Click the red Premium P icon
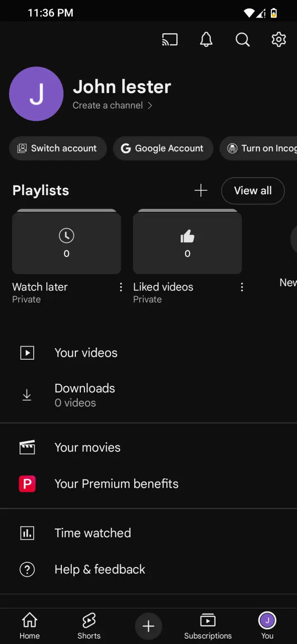Viewport: 297px width, 644px height. [x=27, y=484]
